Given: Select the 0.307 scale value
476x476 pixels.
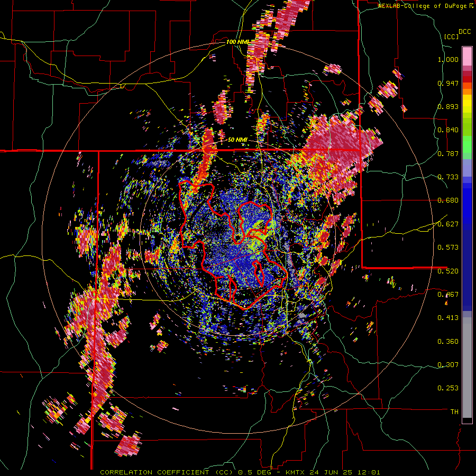Looking at the screenshot, I should 448,365.
